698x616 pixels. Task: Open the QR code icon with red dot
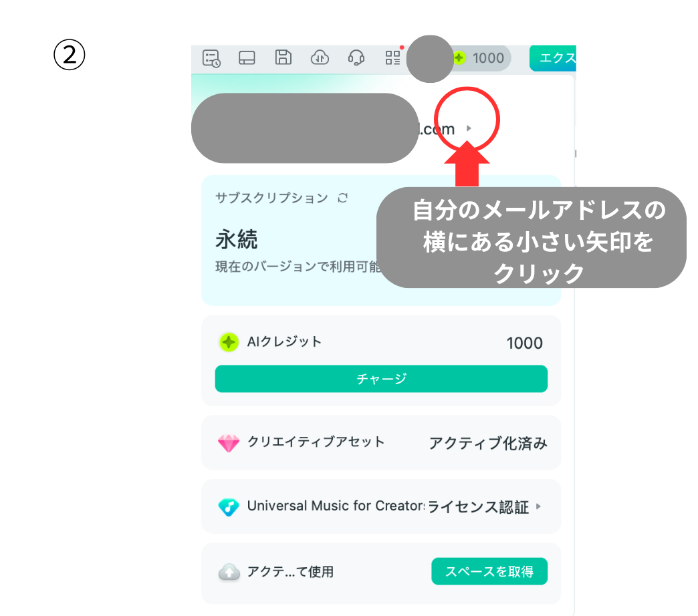(x=394, y=58)
